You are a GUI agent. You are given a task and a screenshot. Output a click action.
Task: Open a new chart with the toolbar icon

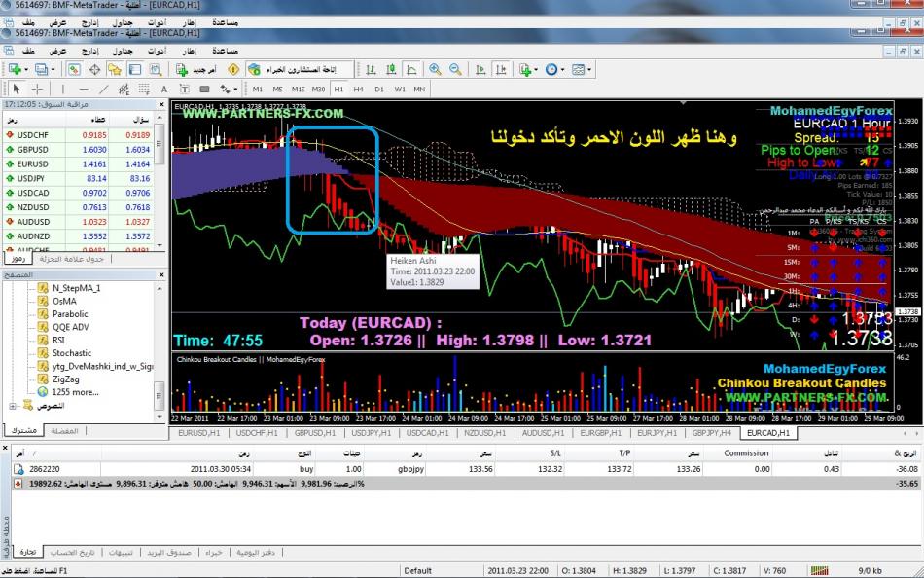pos(15,70)
